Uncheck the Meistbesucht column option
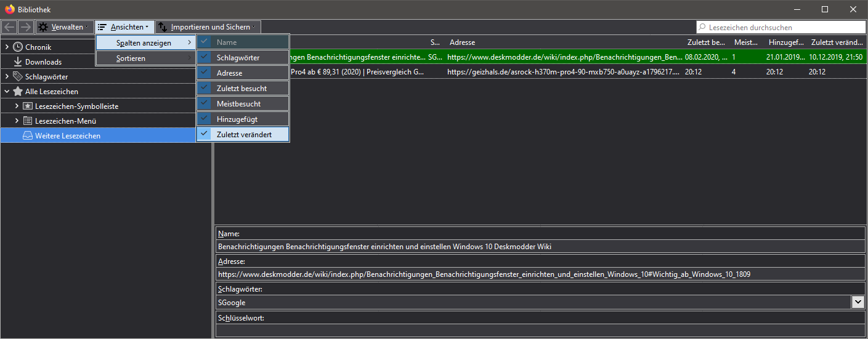Image resolution: width=868 pixels, height=339 pixels. [x=243, y=104]
